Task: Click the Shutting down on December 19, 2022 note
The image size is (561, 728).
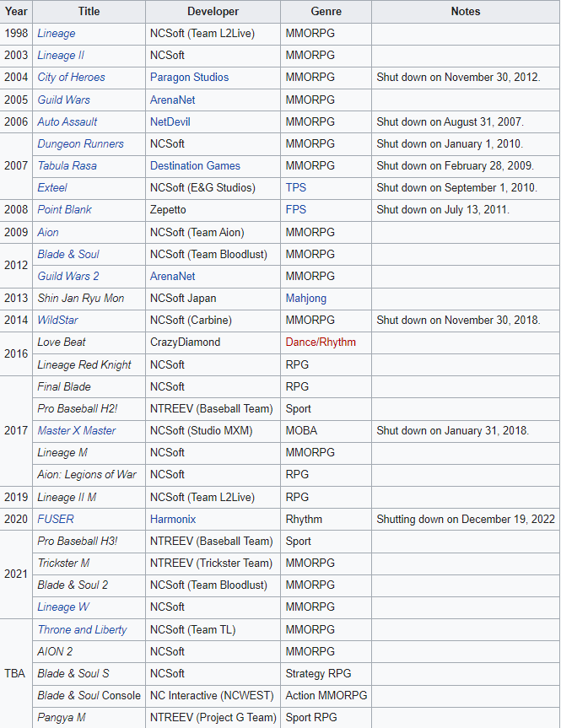Action: tap(466, 519)
